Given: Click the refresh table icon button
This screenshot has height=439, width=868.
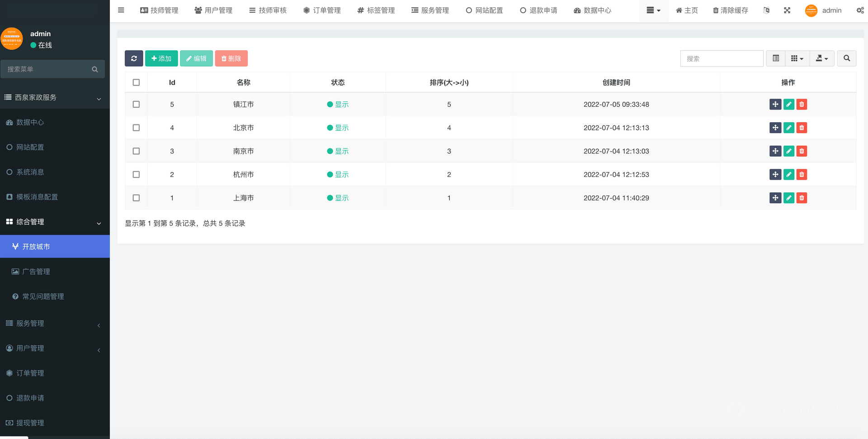Looking at the screenshot, I should (134, 58).
